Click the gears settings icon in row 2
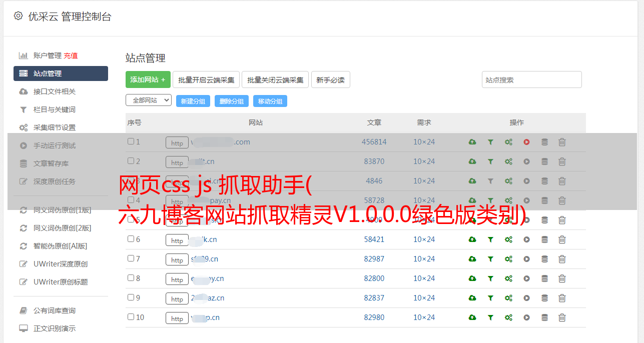Viewport: 644px width, 343px height. tap(508, 161)
